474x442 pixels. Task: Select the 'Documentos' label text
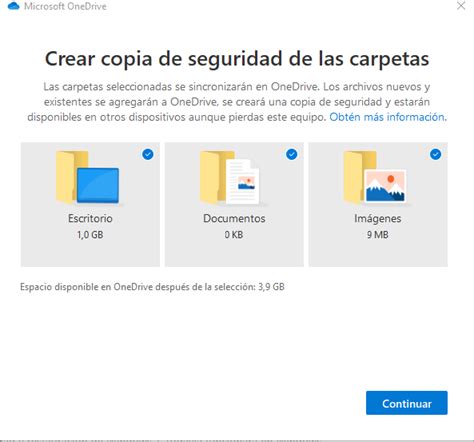(x=234, y=218)
